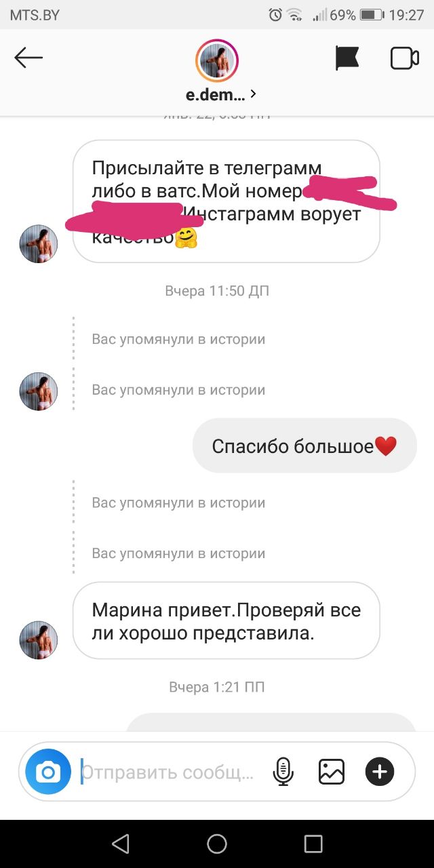Tap the sender avatar beside "Марина привет" message
This screenshot has width=434, height=868.
coord(39,639)
